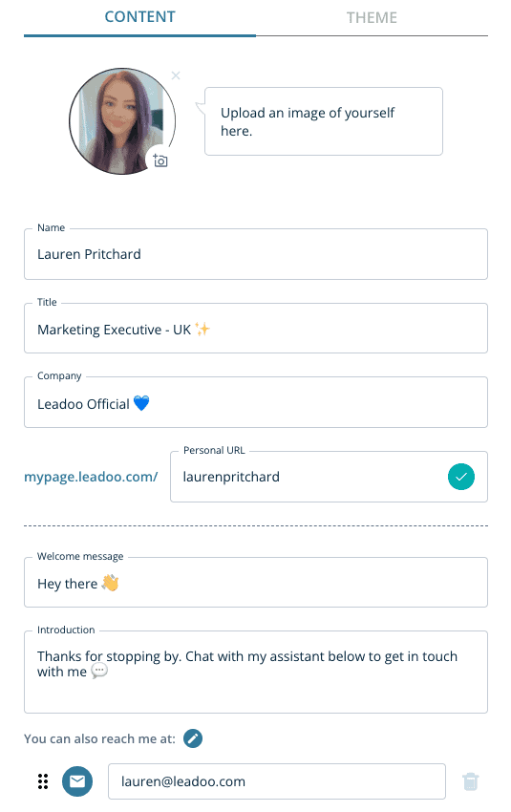511x812 pixels.
Task: Click the green URL availability checkmark
Action: 461,477
